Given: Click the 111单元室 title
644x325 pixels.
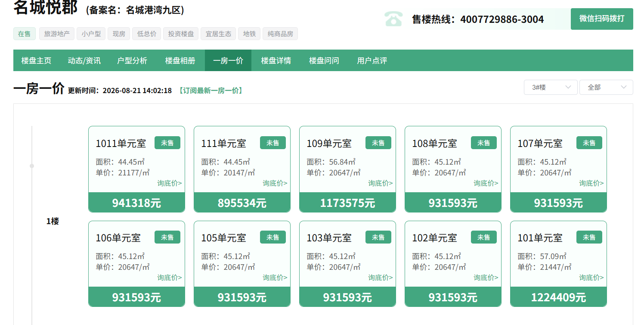Looking at the screenshot, I should 224,143.
